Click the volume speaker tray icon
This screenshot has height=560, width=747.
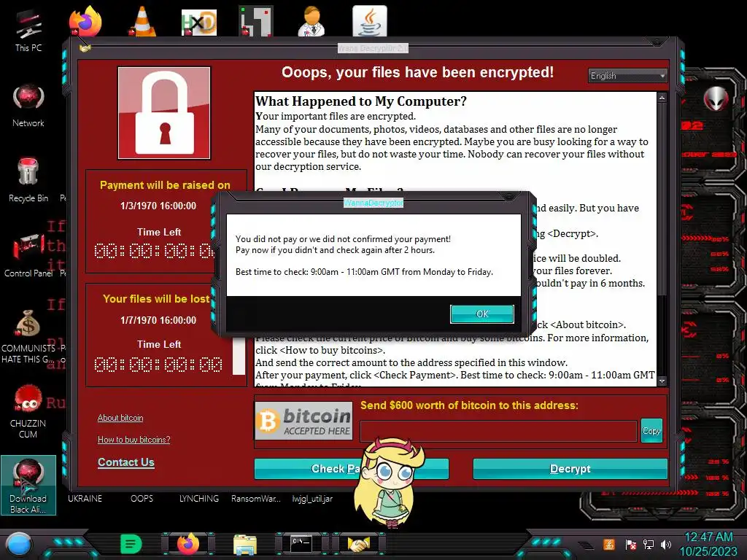click(666, 544)
